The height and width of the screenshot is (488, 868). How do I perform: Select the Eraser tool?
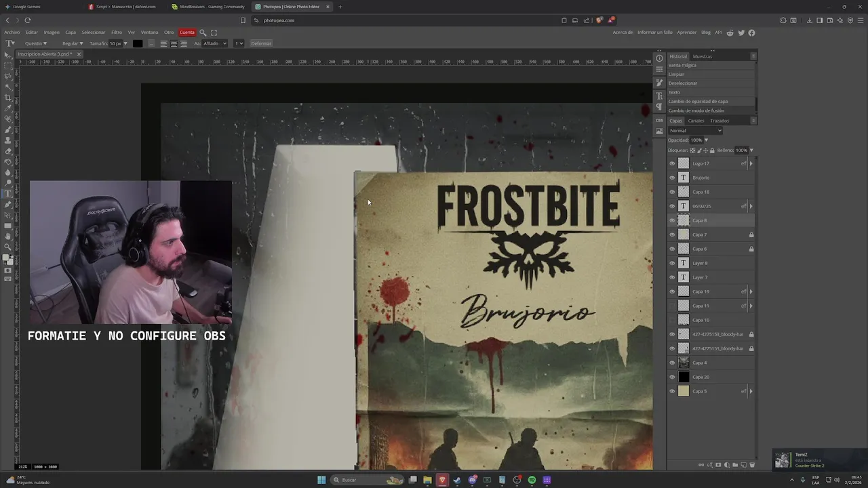tap(8, 151)
